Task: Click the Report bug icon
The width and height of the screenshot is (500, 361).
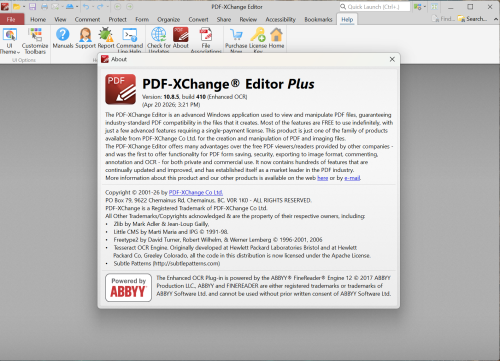Action: point(106,34)
